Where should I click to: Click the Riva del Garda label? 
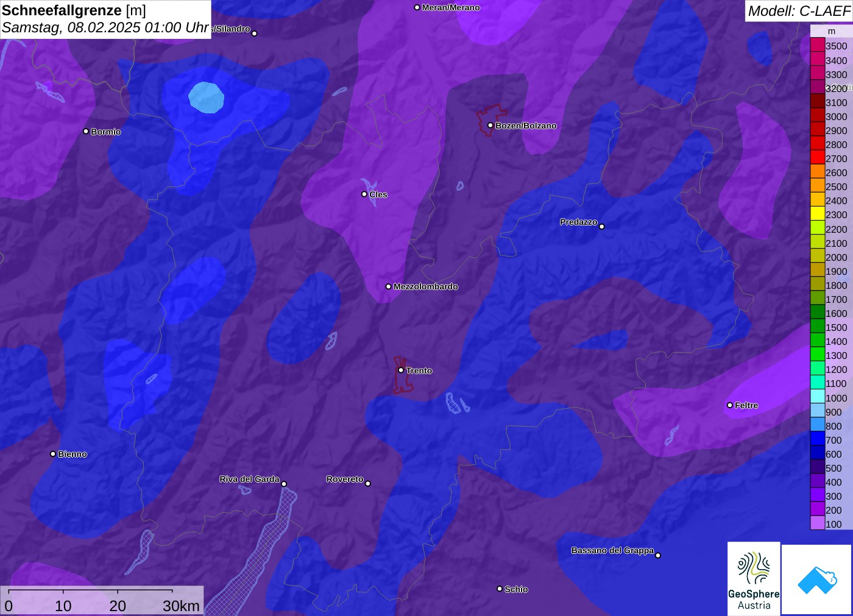(x=249, y=479)
